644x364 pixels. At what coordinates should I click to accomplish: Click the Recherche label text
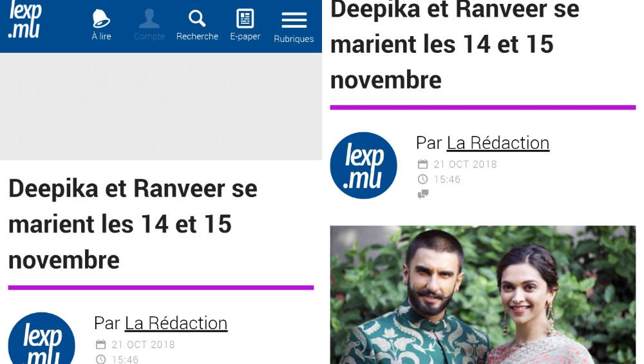coord(197,37)
